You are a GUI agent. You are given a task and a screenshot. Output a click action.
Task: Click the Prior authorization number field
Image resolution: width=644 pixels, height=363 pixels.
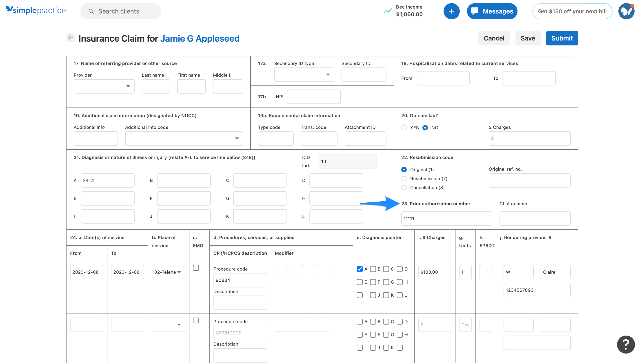pyautogui.click(x=446, y=218)
